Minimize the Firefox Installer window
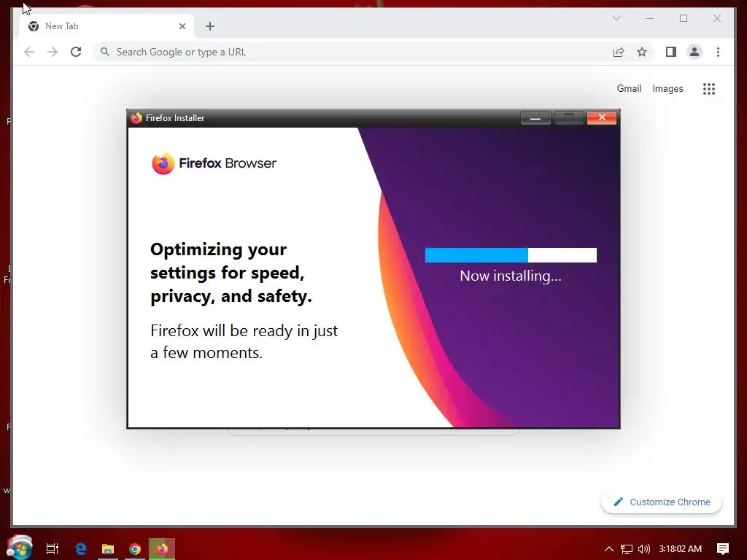 point(535,117)
